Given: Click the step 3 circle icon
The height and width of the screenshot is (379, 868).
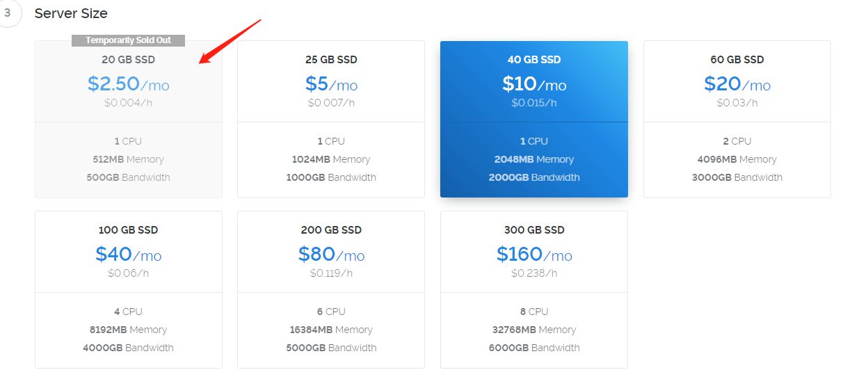Looking at the screenshot, I should [x=8, y=13].
